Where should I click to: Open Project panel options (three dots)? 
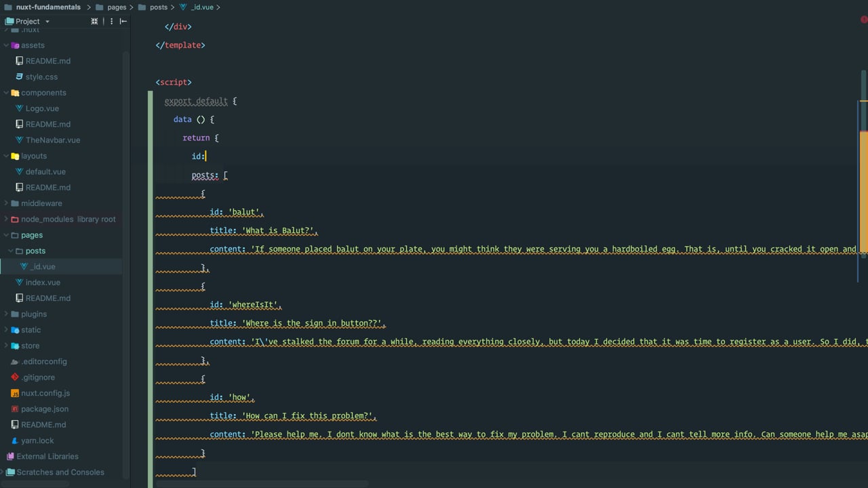point(112,21)
